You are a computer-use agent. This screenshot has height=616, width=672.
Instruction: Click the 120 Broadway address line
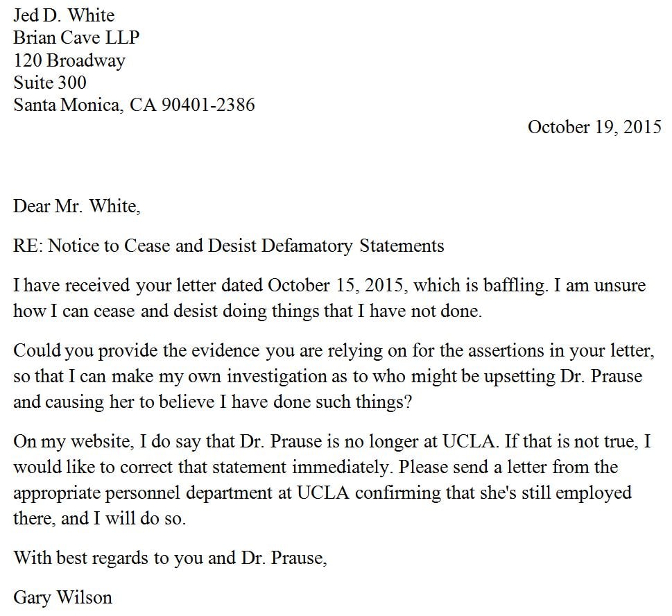pyautogui.click(x=69, y=60)
